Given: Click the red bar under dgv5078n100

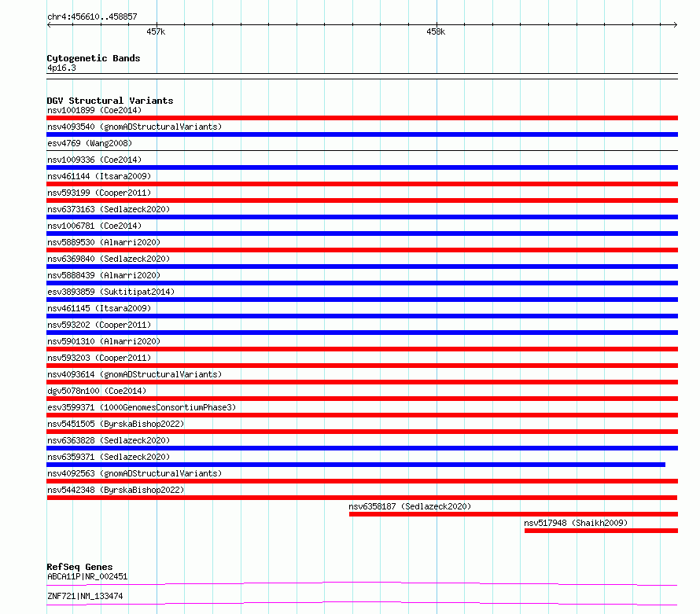Looking at the screenshot, I should pos(362,399).
